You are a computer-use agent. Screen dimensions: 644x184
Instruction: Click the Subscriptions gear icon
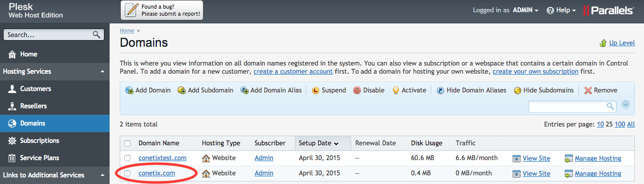coord(12,141)
